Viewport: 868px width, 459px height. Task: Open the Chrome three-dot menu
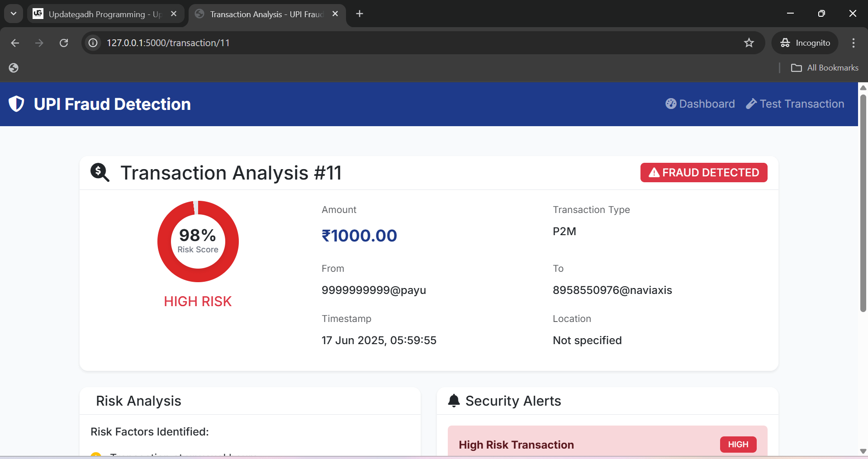853,43
